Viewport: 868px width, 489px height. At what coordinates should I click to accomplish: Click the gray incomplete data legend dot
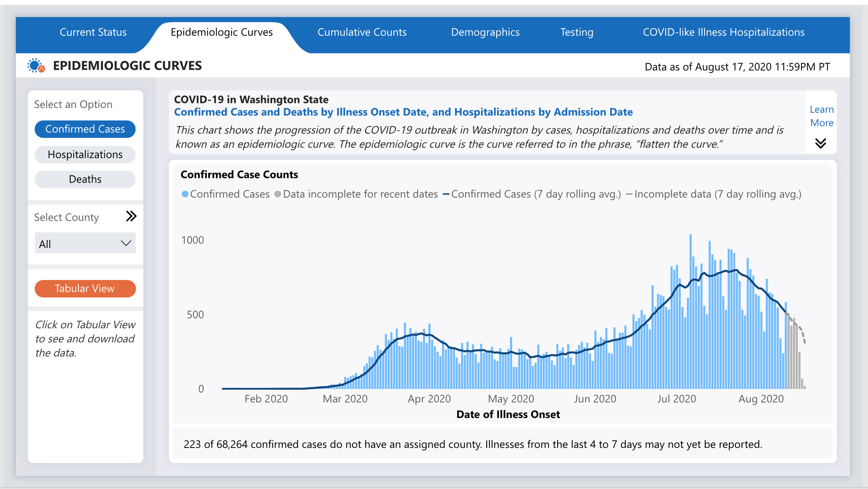tap(278, 194)
